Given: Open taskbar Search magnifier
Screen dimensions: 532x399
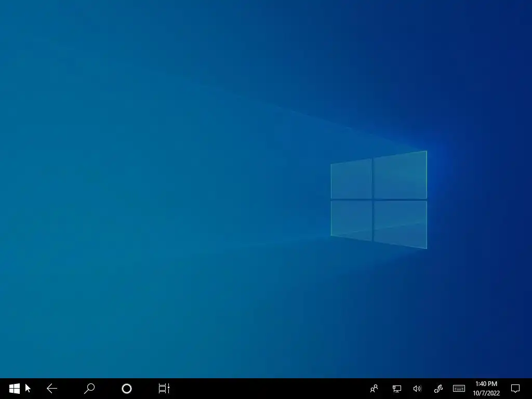Looking at the screenshot, I should coord(89,389).
